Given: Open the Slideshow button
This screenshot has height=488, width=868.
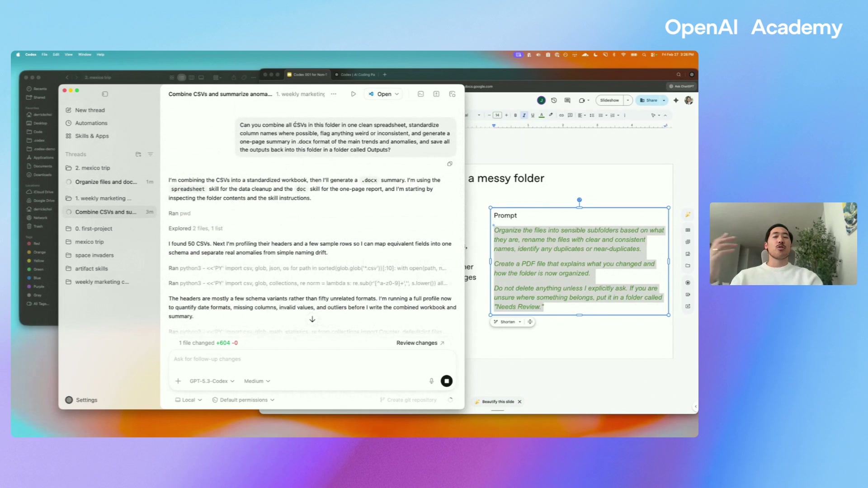Looking at the screenshot, I should point(609,100).
